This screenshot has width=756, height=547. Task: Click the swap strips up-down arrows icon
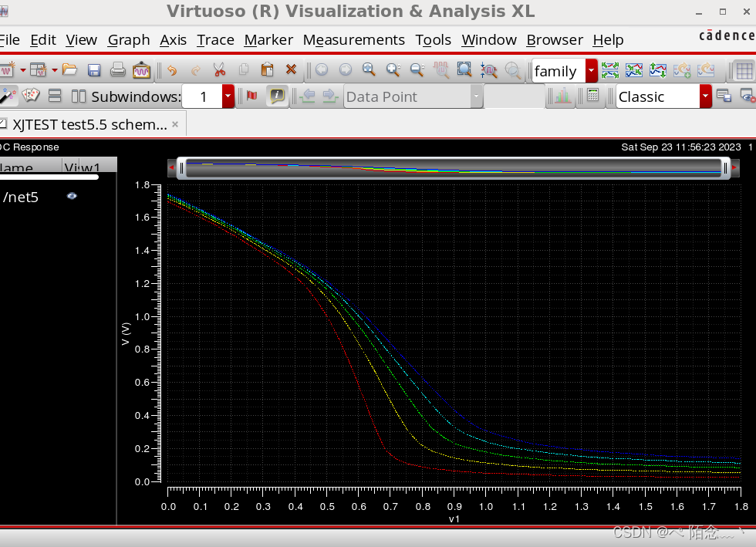pos(658,70)
